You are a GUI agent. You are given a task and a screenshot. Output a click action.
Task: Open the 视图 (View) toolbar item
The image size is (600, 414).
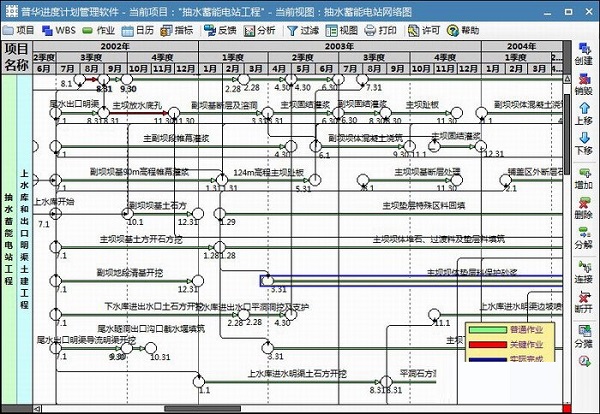(341, 30)
